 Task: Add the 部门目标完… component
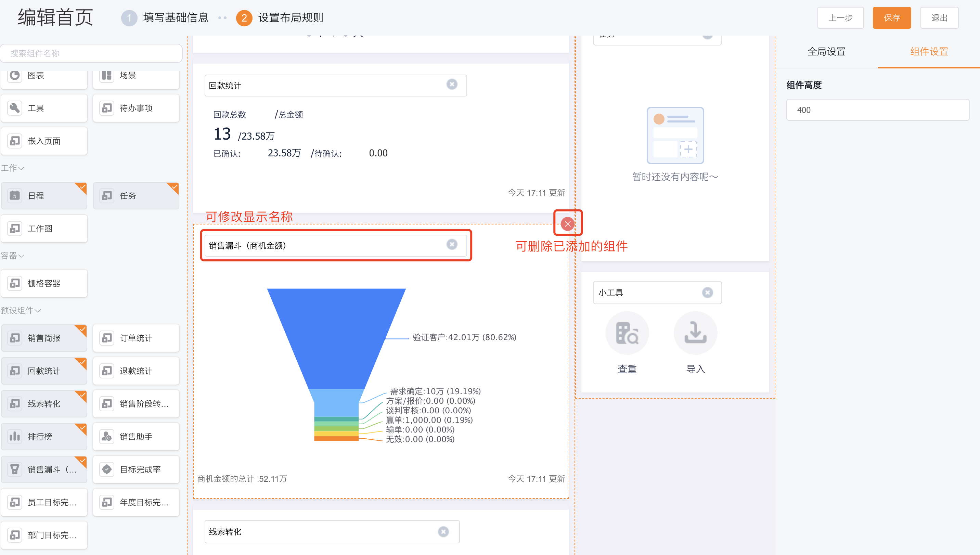[x=44, y=535]
